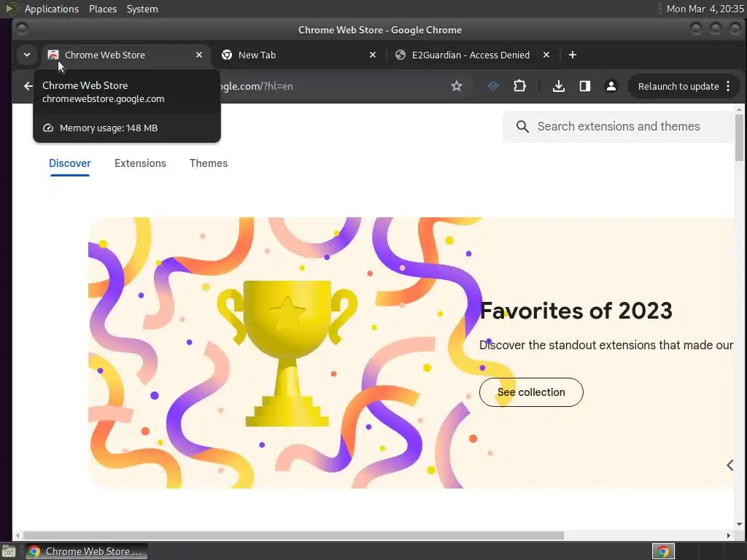Click the Chrome icon in bottom-right workspace switcher
The height and width of the screenshot is (560, 747).
pos(663,551)
